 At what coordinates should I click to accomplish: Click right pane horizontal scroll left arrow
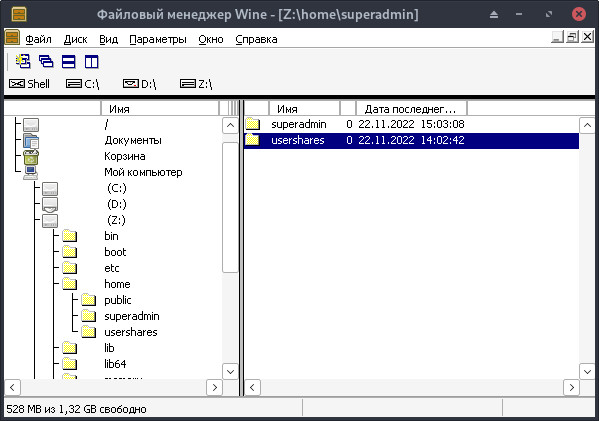(252, 387)
